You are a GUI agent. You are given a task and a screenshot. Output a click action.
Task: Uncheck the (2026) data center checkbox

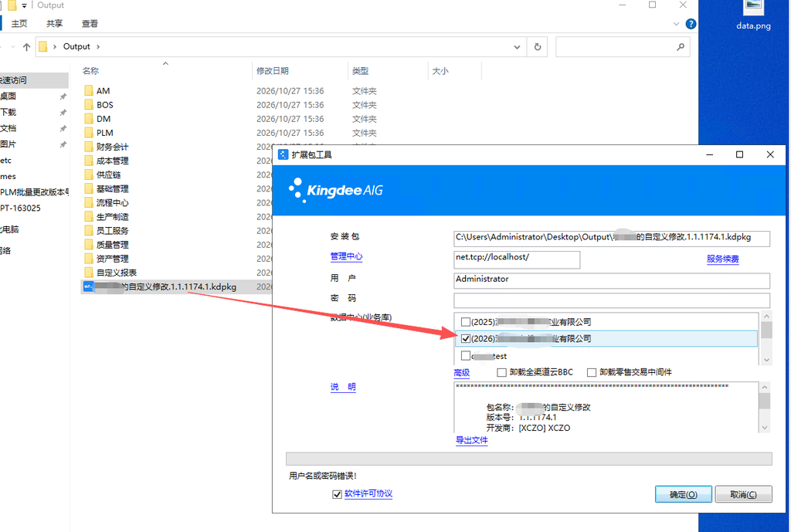[466, 339]
